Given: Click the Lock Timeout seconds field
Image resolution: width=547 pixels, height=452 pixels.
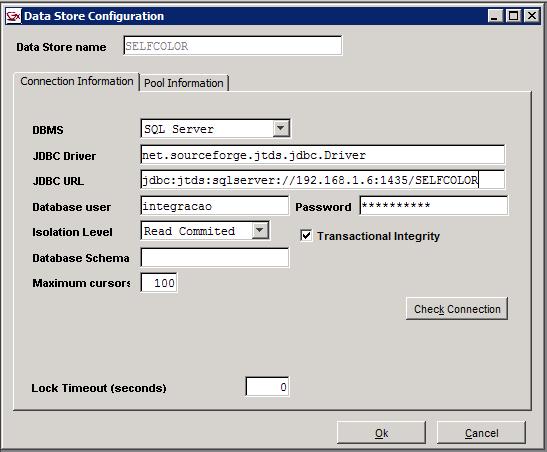Looking at the screenshot, I should click(x=267, y=387).
